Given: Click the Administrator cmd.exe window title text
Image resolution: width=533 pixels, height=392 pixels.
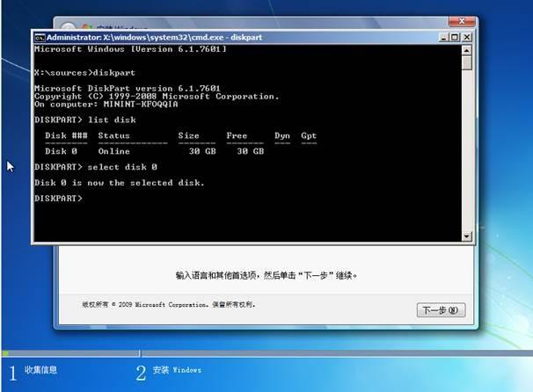Looking at the screenshot, I should [x=154, y=38].
